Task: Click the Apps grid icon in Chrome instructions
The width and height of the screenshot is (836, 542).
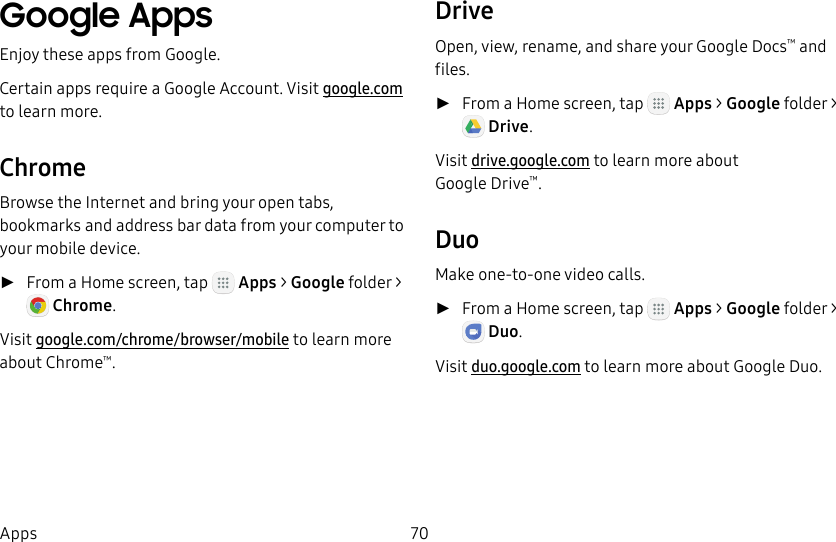Action: 223,282
